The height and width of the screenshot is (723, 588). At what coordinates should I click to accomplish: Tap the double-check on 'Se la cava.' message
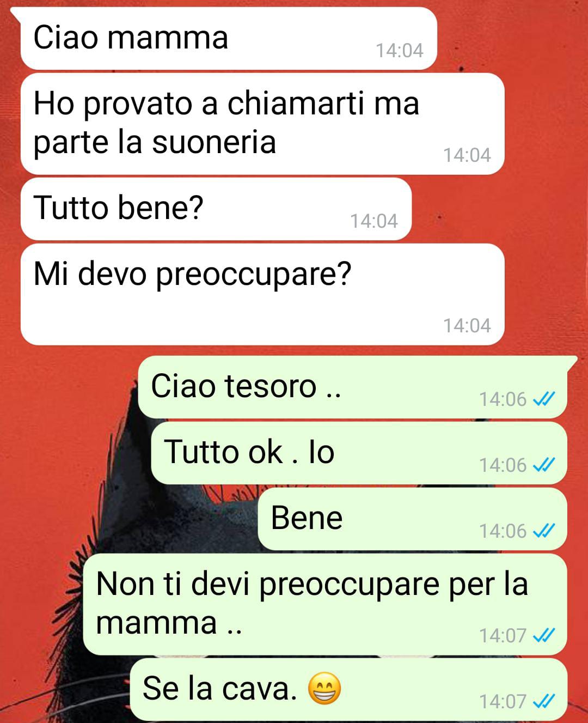tap(543, 701)
